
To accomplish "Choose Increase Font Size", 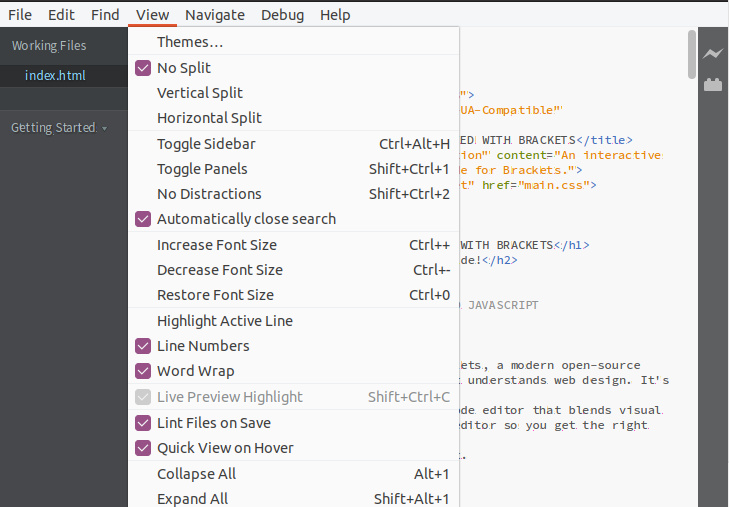I will [216, 245].
